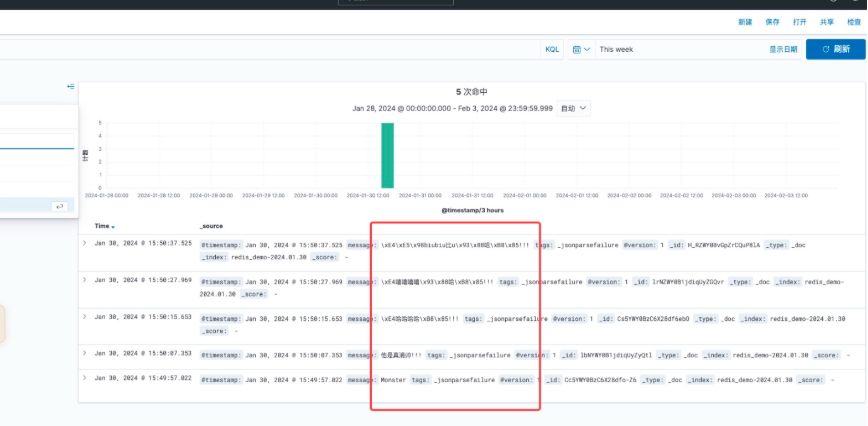Click the Monster message value
This screenshot has width=868, height=426.
pos(393,380)
